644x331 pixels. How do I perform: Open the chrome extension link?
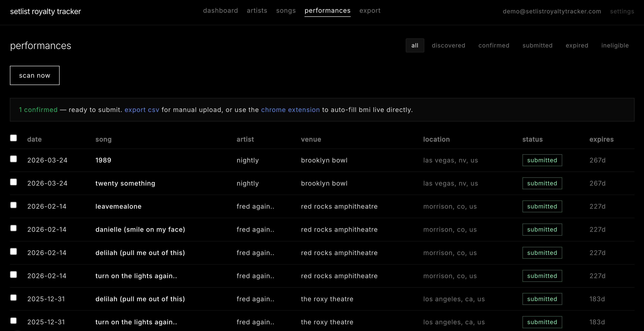click(x=290, y=109)
